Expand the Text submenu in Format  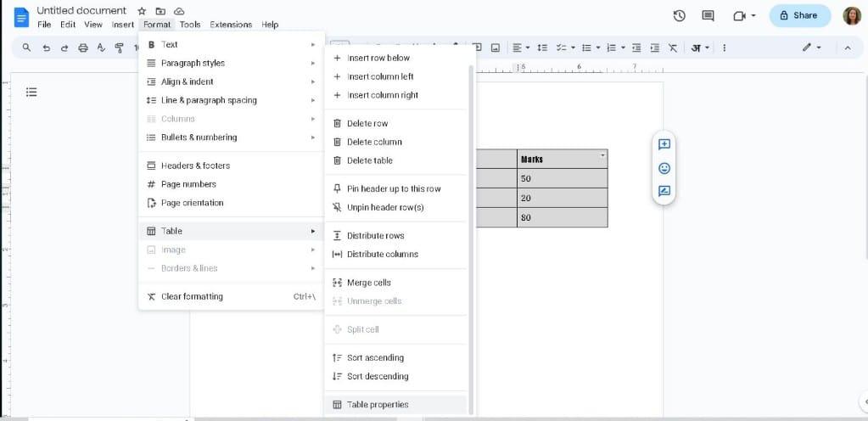point(232,44)
